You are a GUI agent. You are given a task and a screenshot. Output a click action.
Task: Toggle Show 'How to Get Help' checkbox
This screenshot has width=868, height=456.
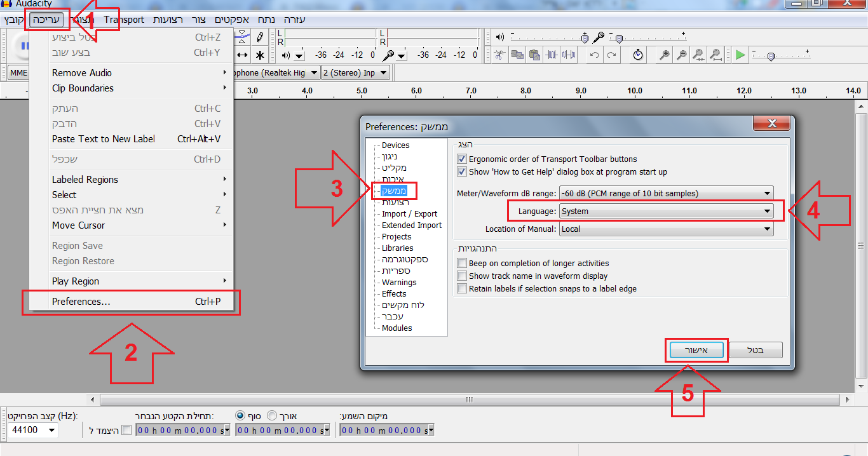point(463,172)
